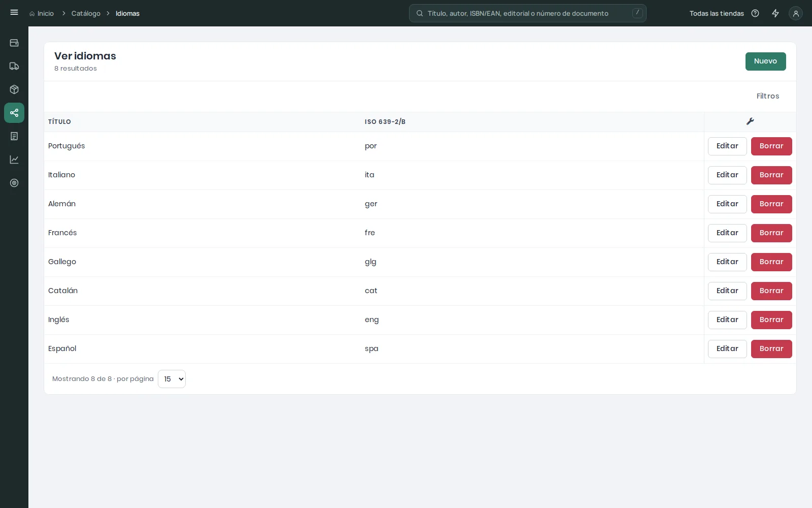Edit the Gallego language
Viewport: 812px width, 508px height.
727,262
